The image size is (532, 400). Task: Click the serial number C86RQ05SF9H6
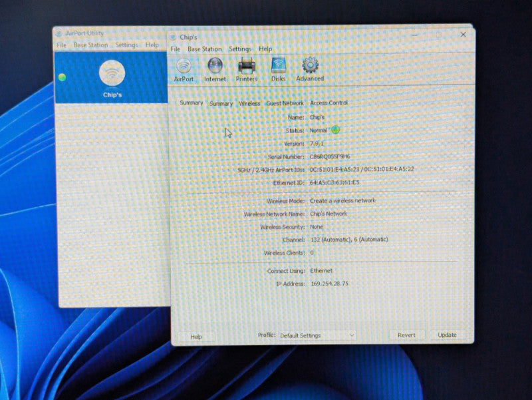330,156
